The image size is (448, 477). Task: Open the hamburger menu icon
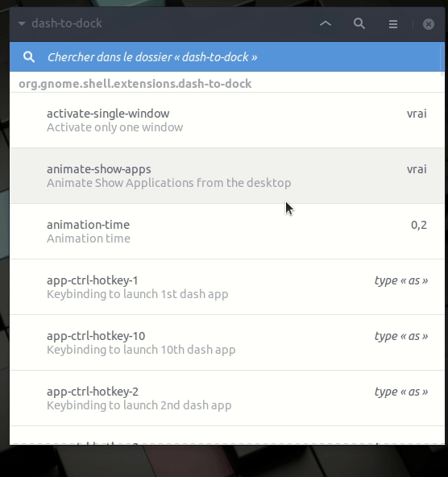click(x=393, y=23)
